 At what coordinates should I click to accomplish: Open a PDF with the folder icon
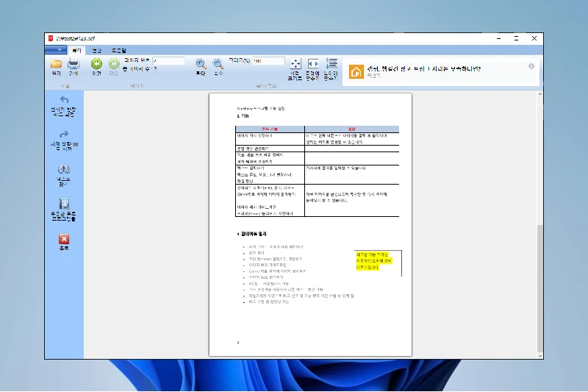pos(57,67)
